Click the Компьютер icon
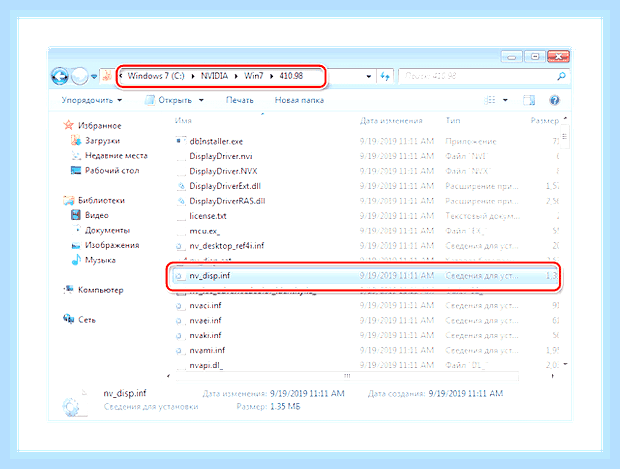Viewport: 620px width, 469px height. point(68,290)
